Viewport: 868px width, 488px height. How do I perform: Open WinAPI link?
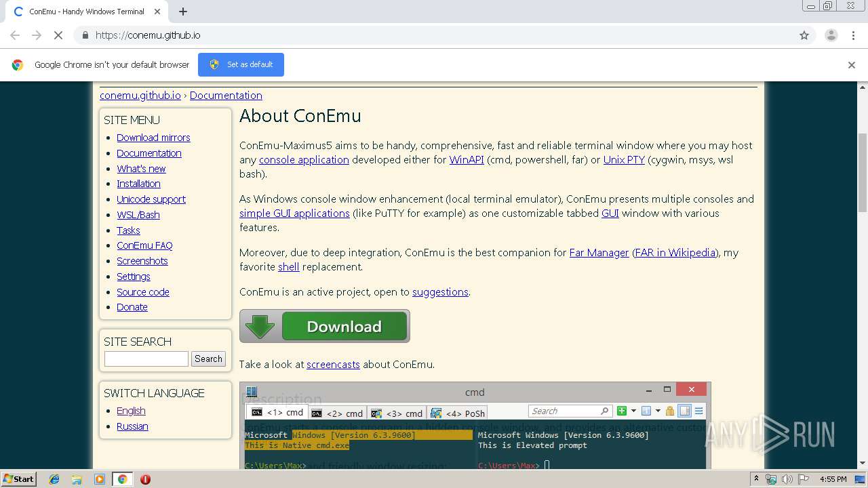[467, 160]
